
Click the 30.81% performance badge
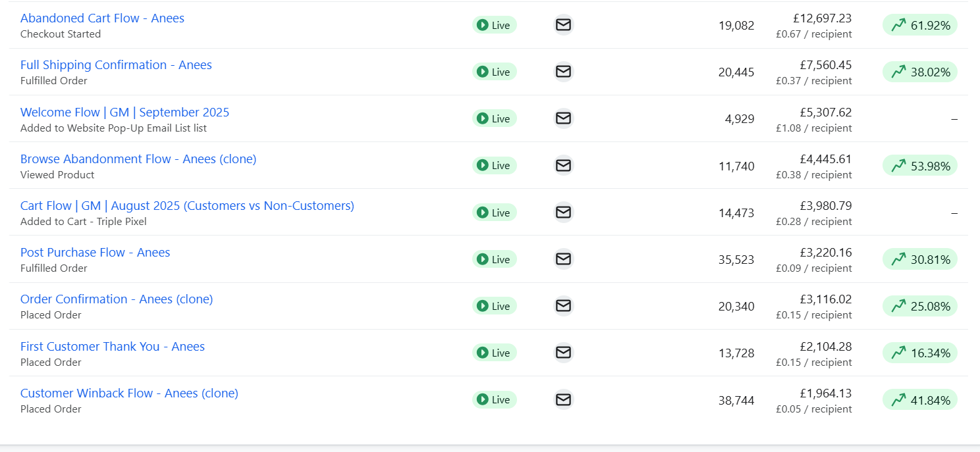pos(919,259)
